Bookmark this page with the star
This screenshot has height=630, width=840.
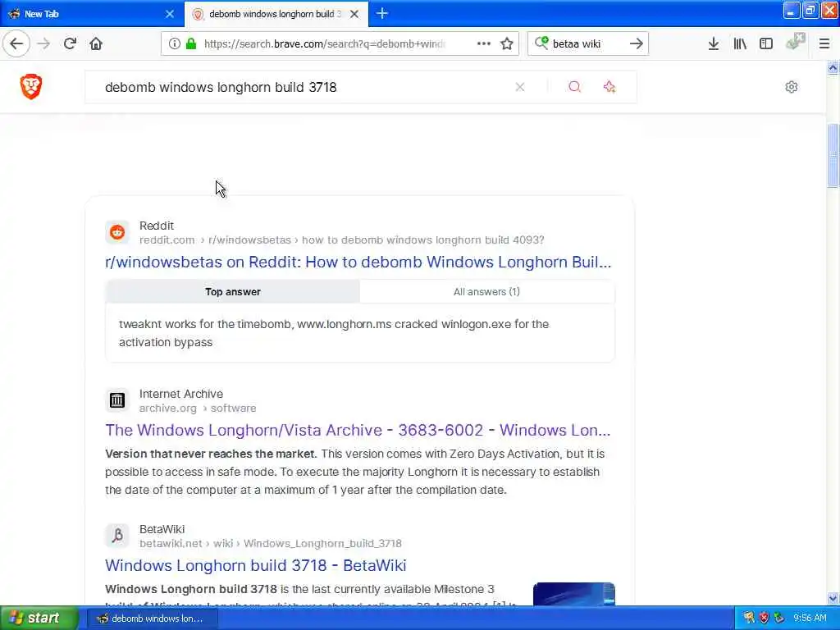tap(507, 44)
